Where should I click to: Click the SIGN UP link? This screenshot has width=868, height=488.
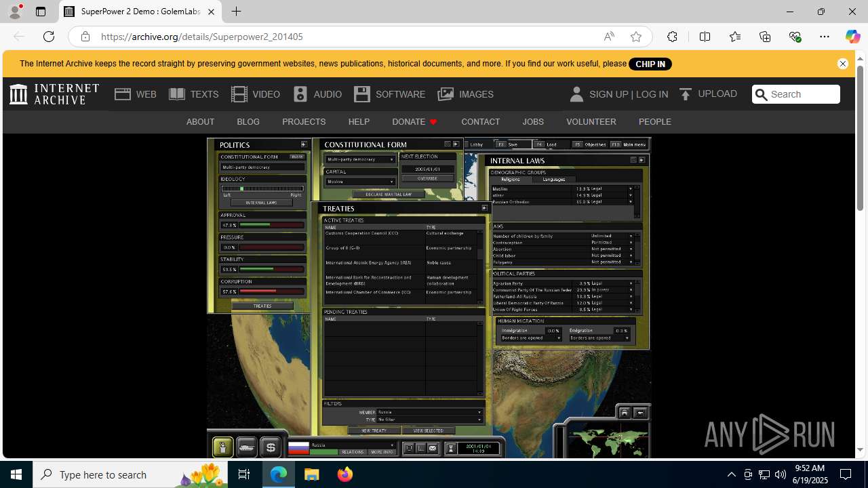[609, 94]
